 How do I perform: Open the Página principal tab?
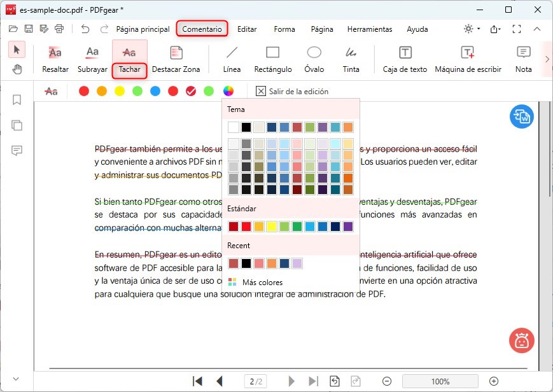pos(143,29)
